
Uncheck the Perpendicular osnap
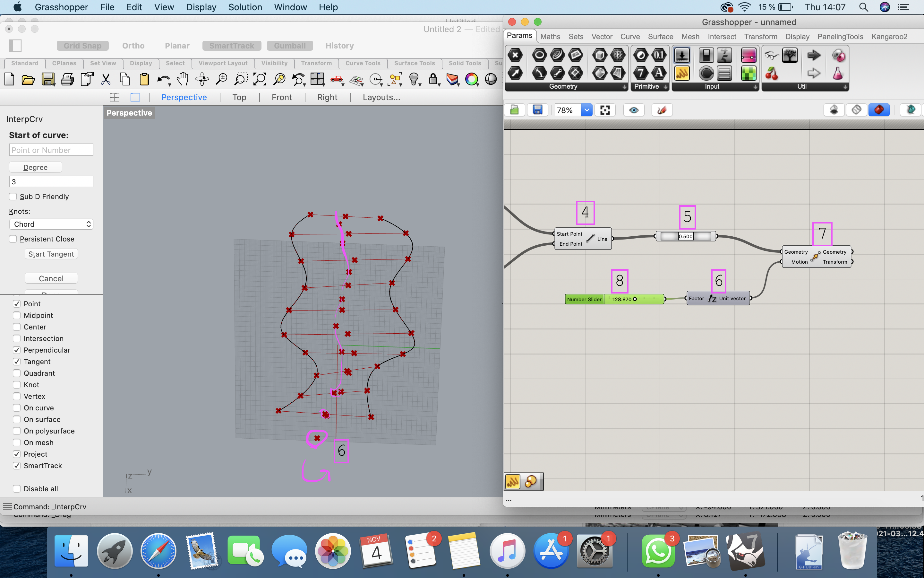pyautogui.click(x=17, y=350)
